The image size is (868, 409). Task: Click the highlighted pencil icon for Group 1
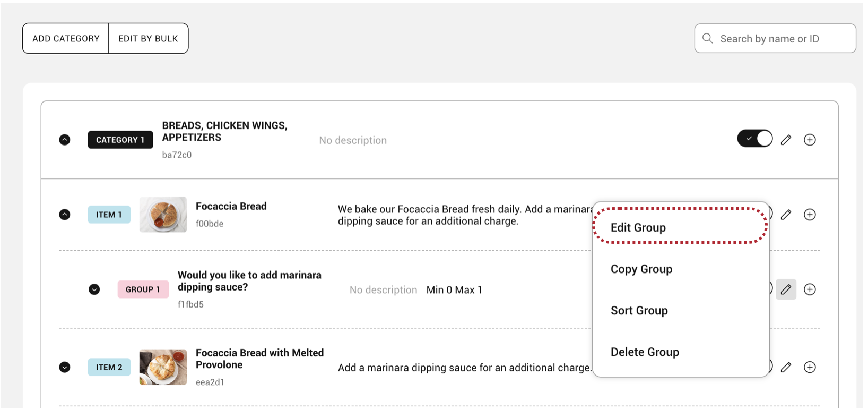786,289
